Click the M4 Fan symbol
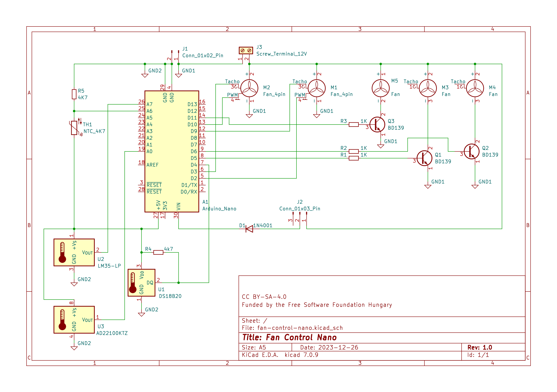 (x=475, y=88)
